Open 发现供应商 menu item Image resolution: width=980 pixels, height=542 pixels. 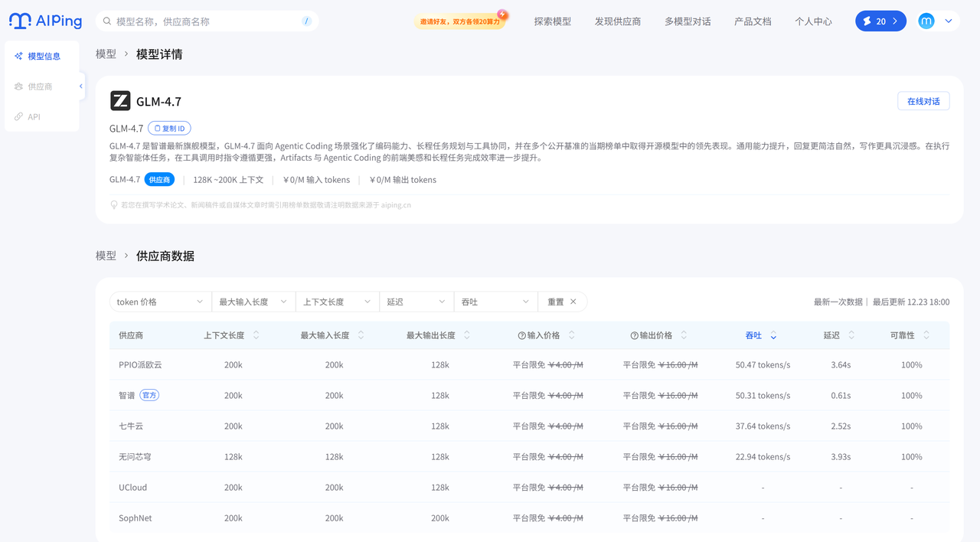(x=618, y=21)
